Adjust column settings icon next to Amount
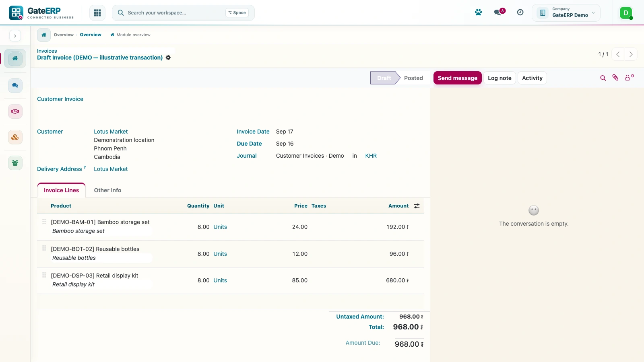 coord(417,206)
